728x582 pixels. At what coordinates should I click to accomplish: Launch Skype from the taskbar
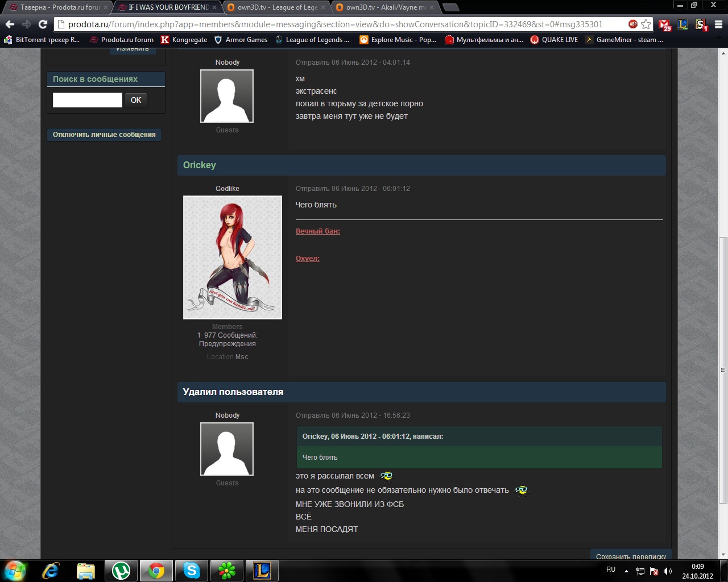pos(192,570)
